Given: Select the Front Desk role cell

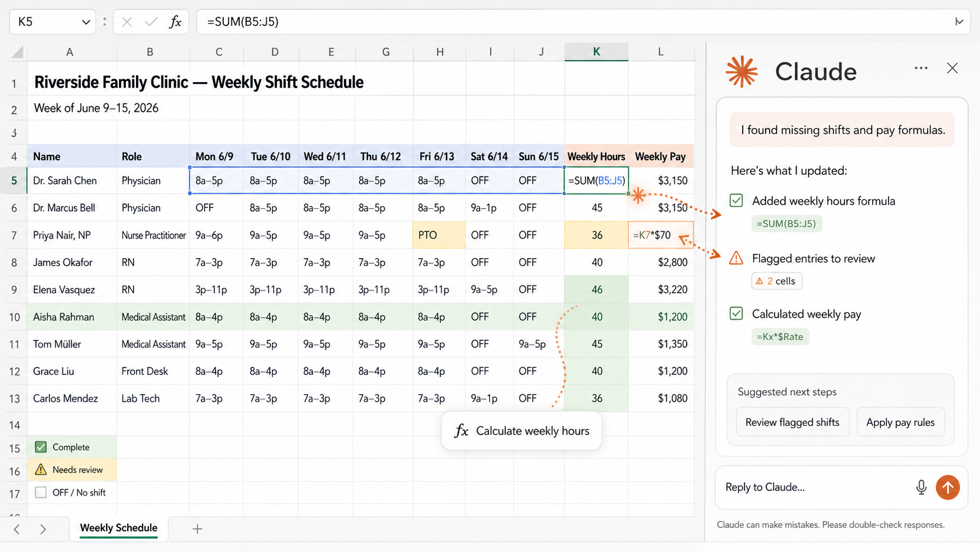Looking at the screenshot, I should [x=153, y=371].
